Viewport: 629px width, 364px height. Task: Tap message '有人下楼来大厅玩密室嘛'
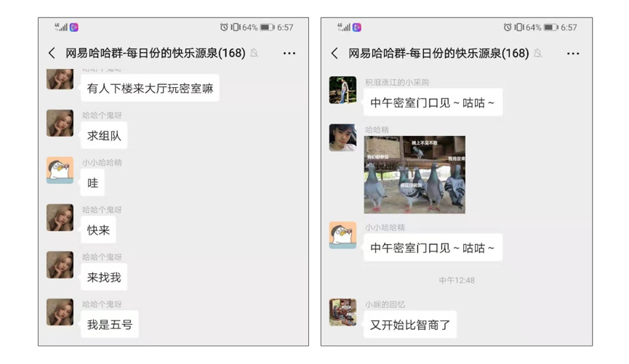pyautogui.click(x=150, y=88)
